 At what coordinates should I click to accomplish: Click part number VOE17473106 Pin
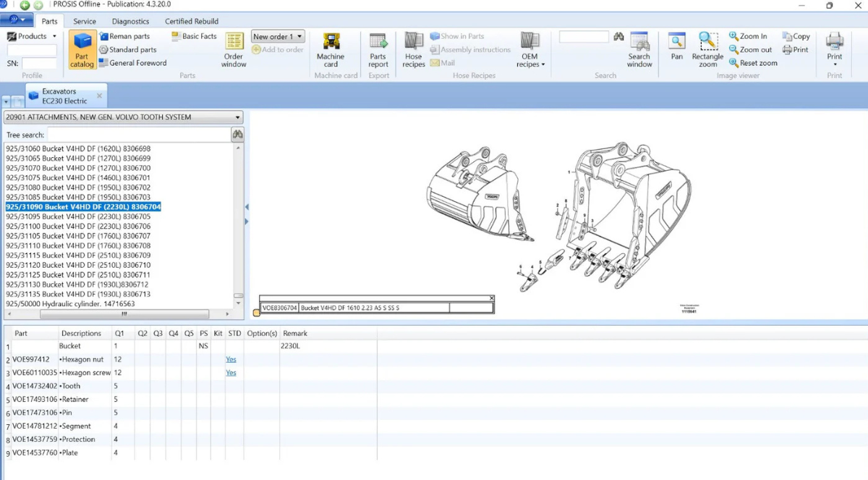click(x=35, y=413)
